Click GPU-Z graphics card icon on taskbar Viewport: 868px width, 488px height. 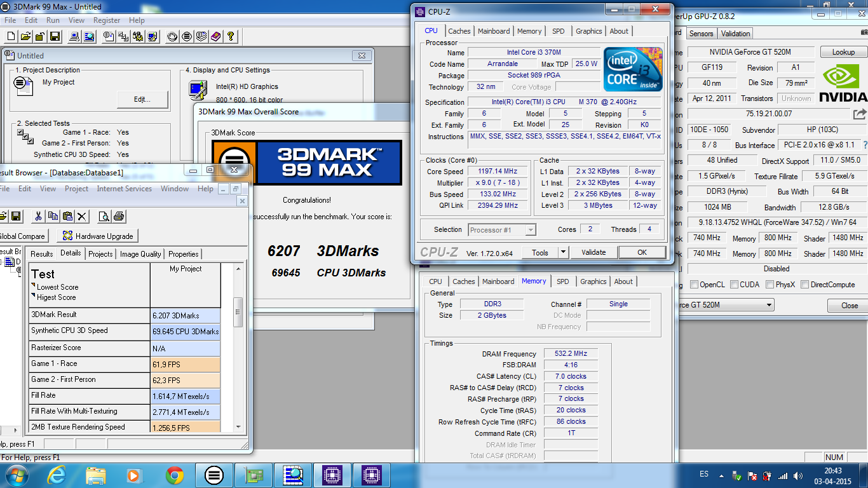(x=254, y=475)
